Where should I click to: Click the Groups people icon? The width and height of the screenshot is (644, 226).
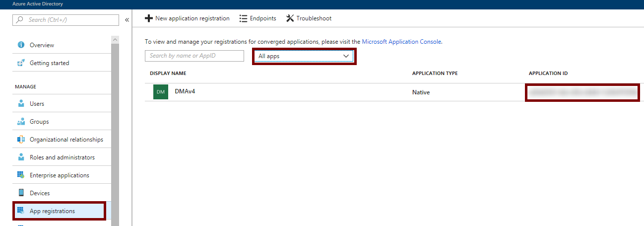21,122
